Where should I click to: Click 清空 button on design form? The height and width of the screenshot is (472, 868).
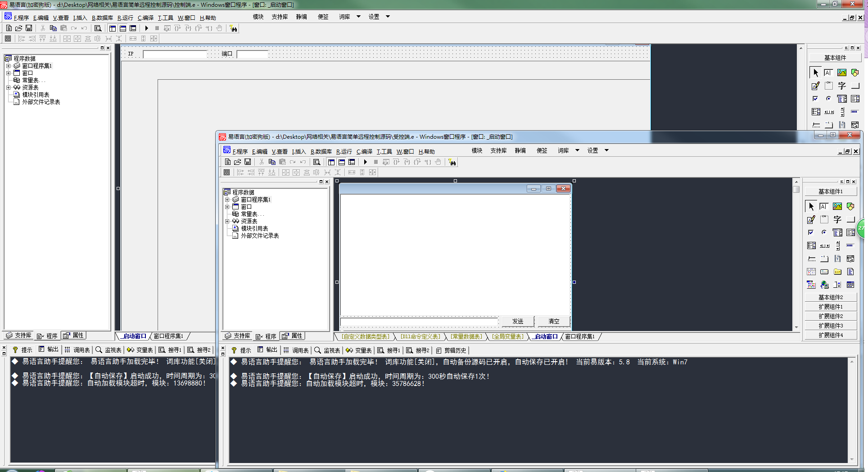pos(554,321)
